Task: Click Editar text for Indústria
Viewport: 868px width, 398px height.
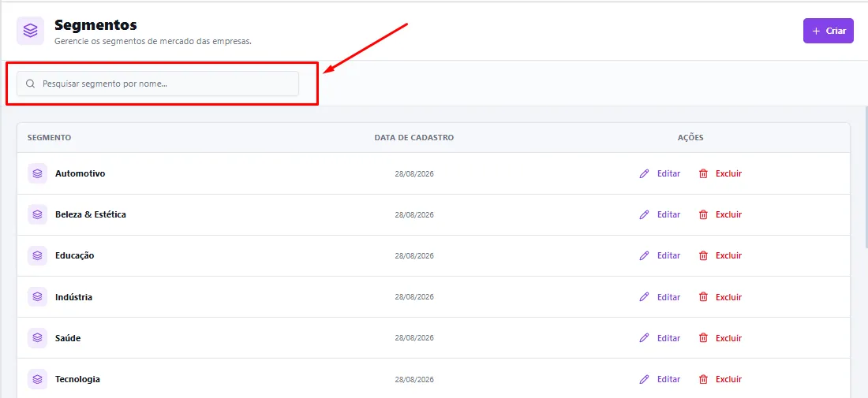Action: pyautogui.click(x=668, y=297)
